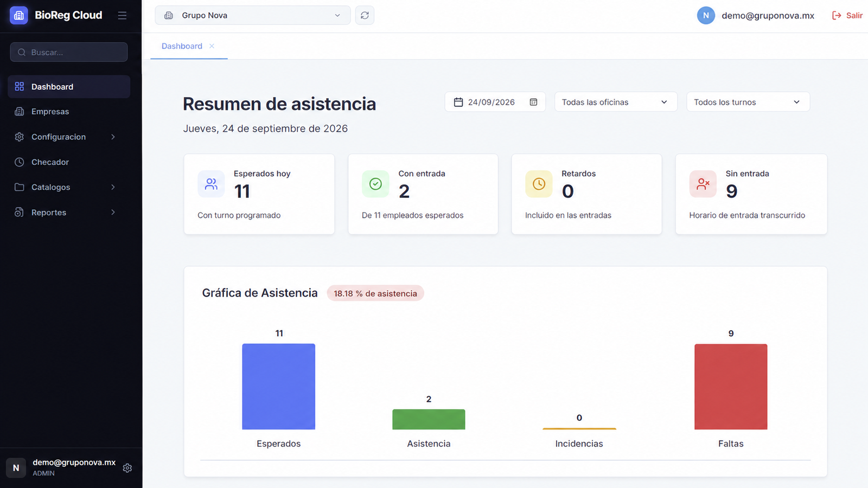Screen dimensions: 868x488
Task: Click the Jueves, 24 de septiembre de 2026 text
Action: [x=265, y=129]
